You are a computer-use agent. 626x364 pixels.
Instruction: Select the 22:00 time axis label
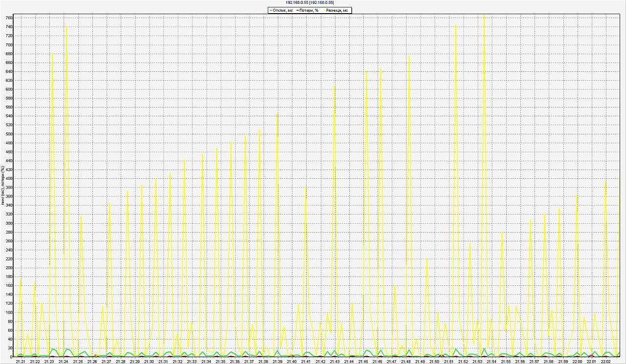577,362
